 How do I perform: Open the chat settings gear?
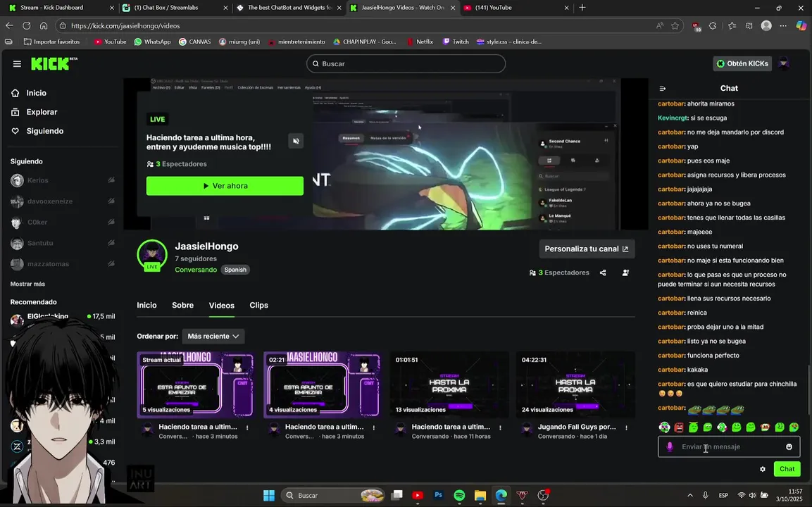tap(762, 469)
